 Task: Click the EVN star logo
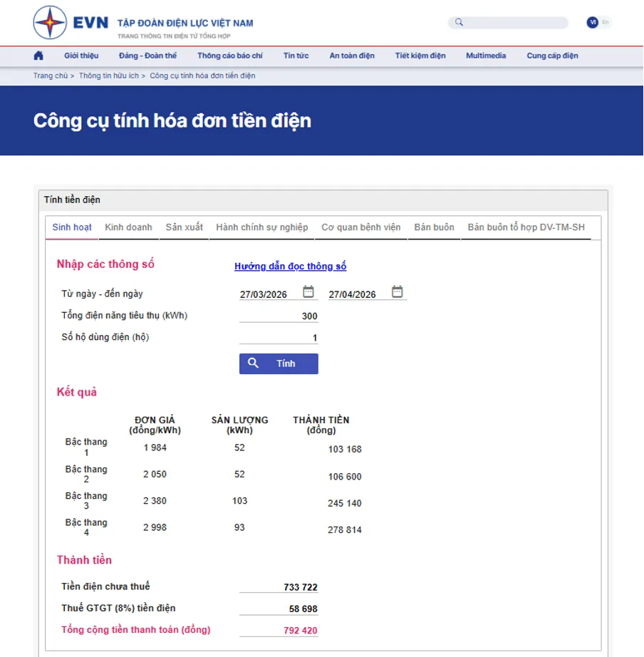(x=49, y=22)
